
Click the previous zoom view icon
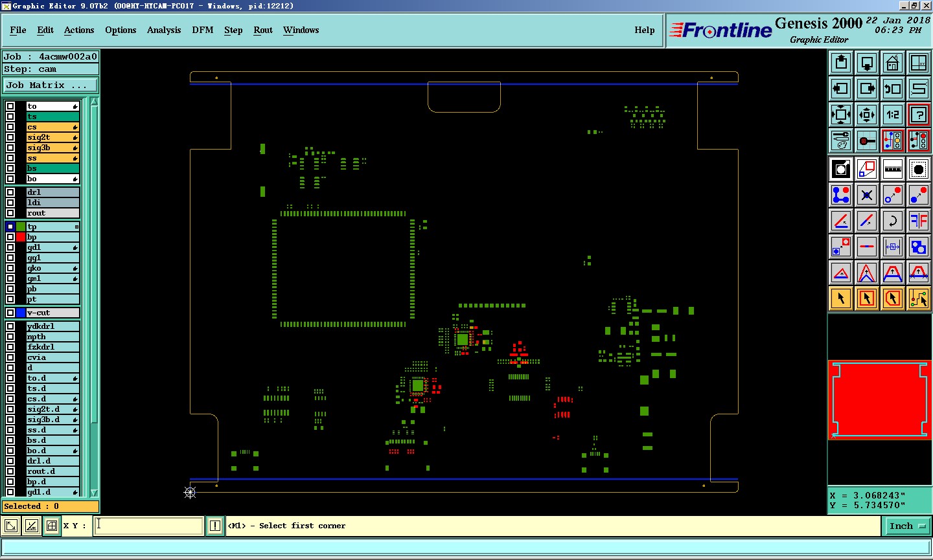pos(893,89)
